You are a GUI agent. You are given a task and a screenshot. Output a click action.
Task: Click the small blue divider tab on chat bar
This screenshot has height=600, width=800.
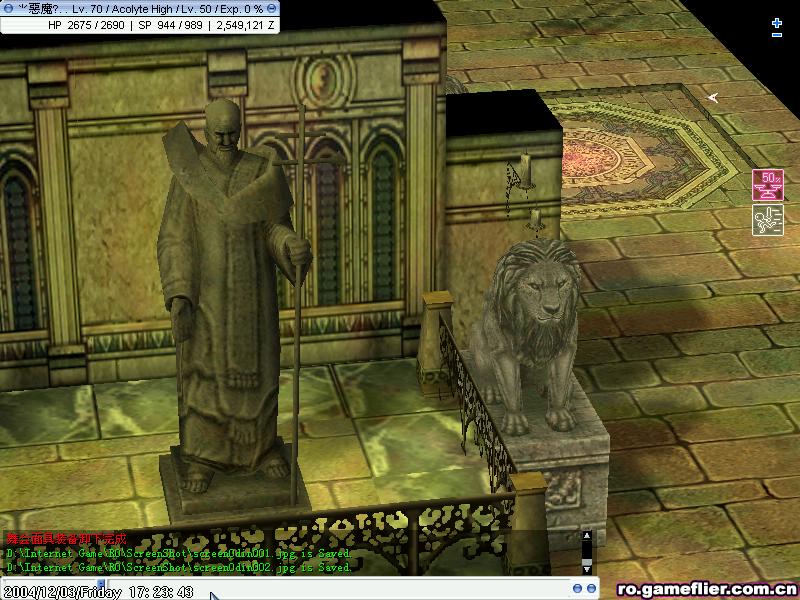click(101, 585)
